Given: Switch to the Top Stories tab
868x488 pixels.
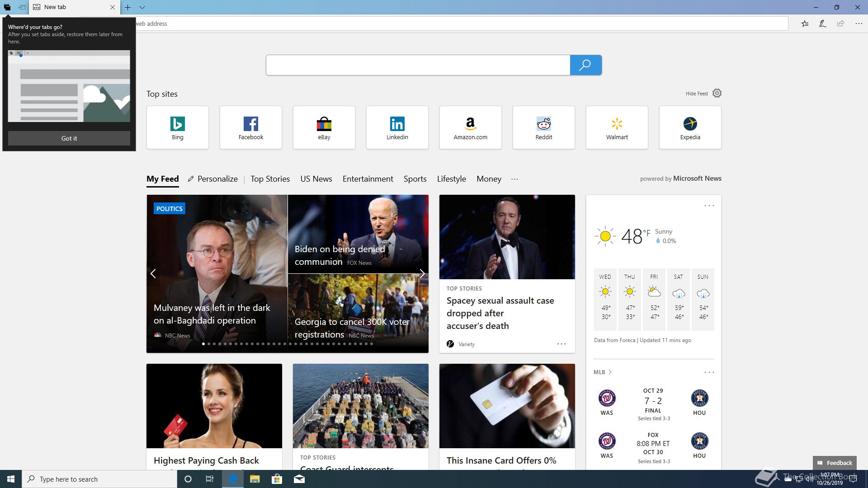Looking at the screenshot, I should click(270, 179).
